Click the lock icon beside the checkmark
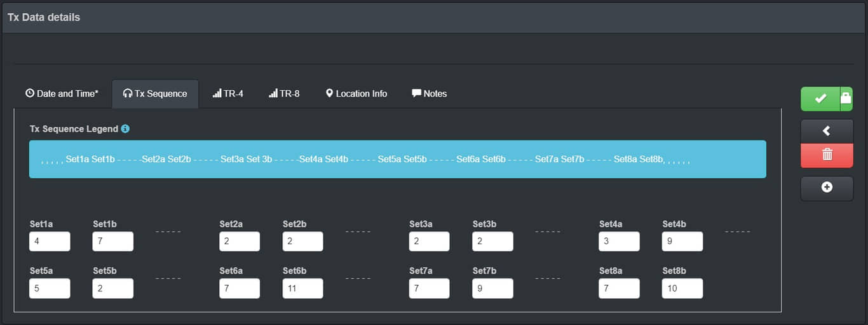Image resolution: width=868 pixels, height=325 pixels. coord(846,99)
